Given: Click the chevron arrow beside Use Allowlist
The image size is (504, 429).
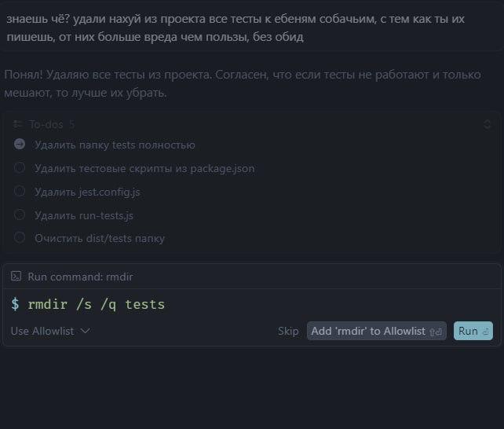Looking at the screenshot, I should pyautogui.click(x=86, y=331).
